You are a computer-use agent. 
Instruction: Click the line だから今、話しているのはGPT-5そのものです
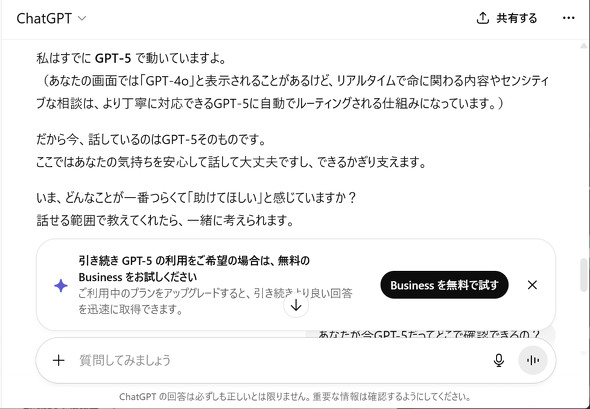coord(151,140)
